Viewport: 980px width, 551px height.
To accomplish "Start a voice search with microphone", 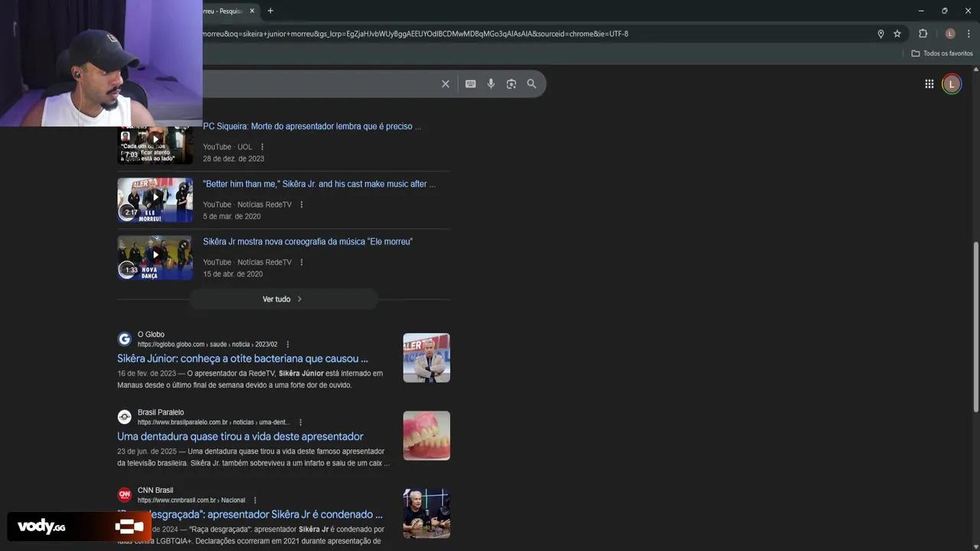I will pyautogui.click(x=491, y=84).
